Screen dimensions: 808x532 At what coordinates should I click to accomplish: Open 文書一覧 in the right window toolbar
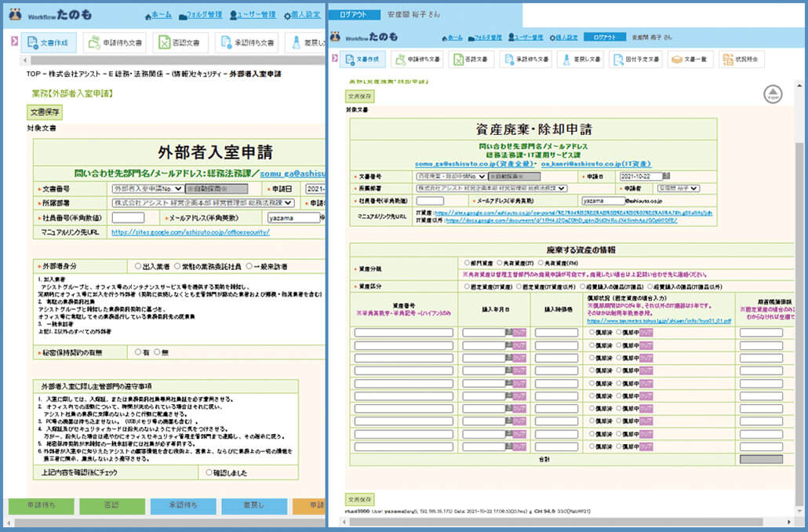[690, 60]
